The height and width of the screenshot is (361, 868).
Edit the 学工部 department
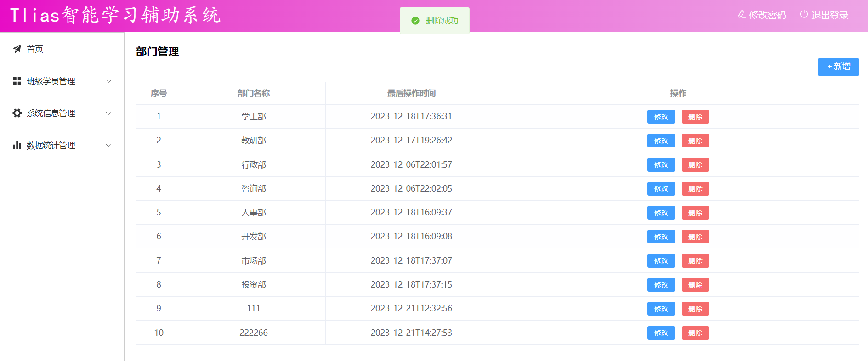[x=661, y=117]
